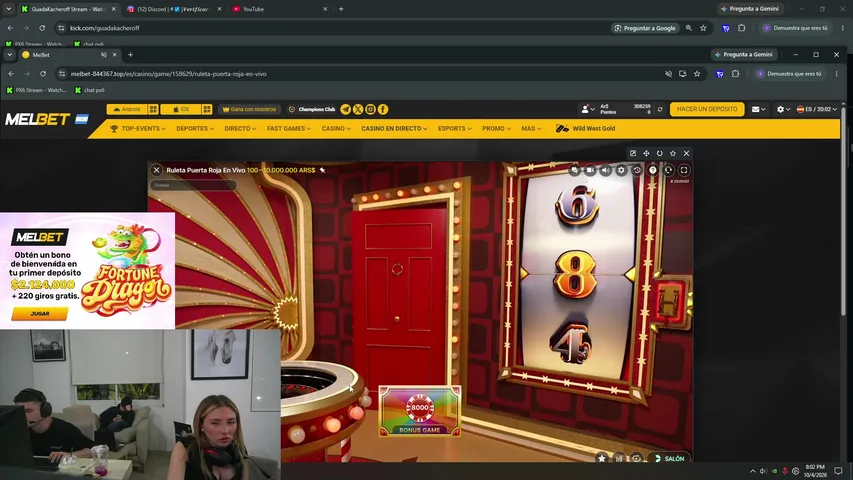
Task: Click Preguntar a Google in back browser
Action: pyautogui.click(x=645, y=28)
